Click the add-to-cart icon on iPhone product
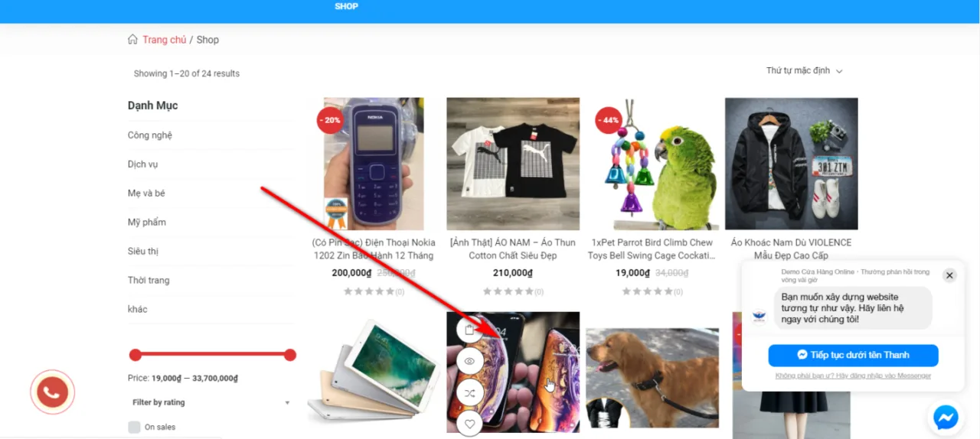This screenshot has width=980, height=439. point(470,330)
